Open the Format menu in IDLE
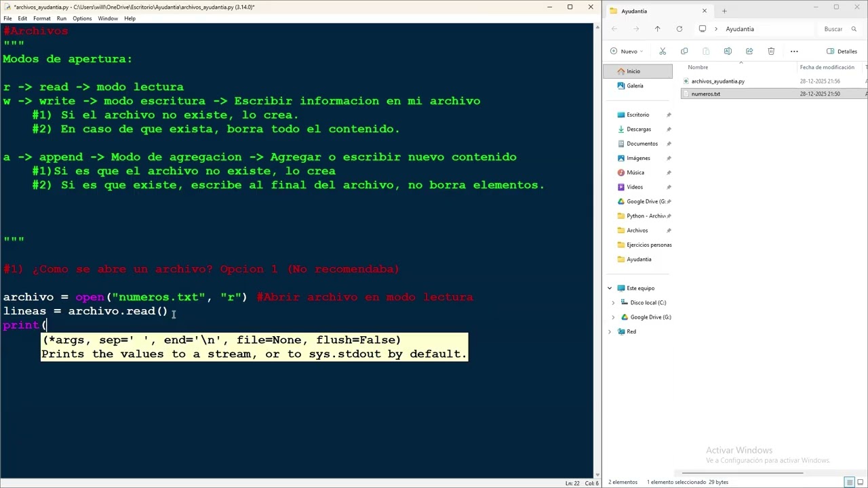 42,18
